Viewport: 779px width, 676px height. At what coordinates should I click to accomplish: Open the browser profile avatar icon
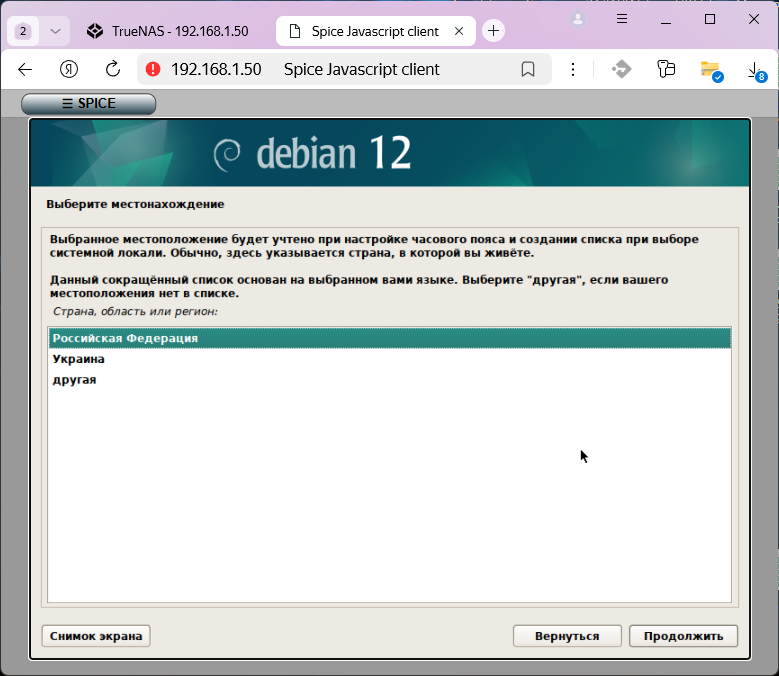tap(578, 19)
